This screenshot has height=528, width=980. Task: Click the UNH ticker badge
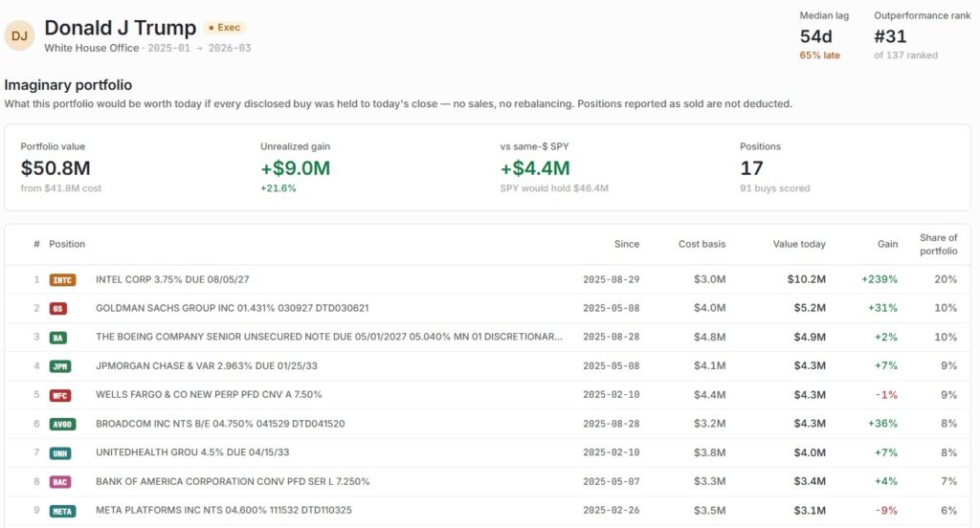pos(60,453)
